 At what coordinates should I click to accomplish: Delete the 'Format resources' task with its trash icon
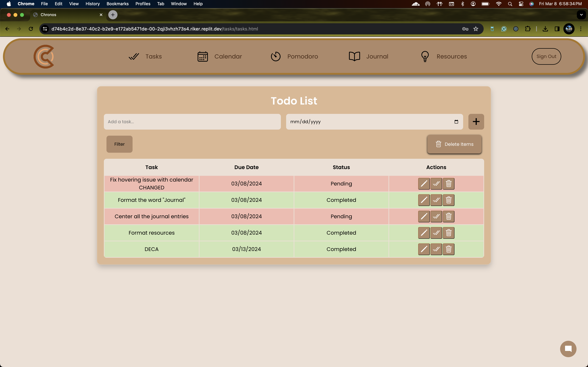click(x=449, y=233)
